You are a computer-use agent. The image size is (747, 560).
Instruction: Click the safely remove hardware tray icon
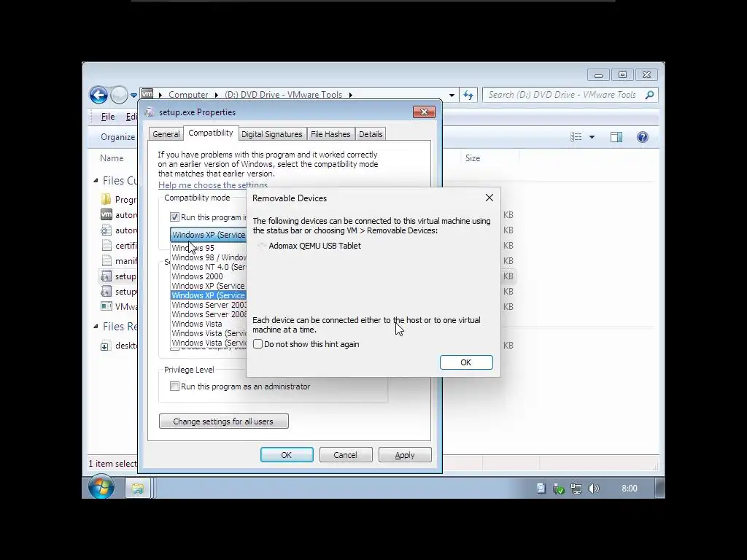click(x=558, y=489)
